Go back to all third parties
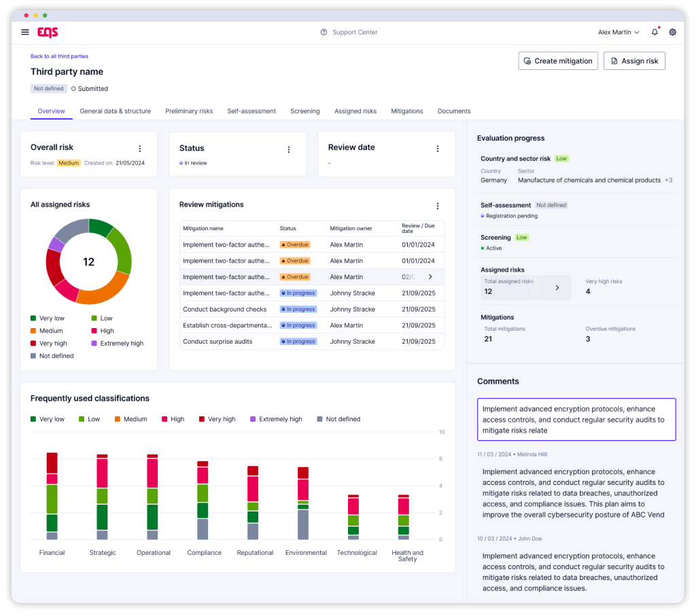The height and width of the screenshot is (616, 696). click(x=59, y=56)
